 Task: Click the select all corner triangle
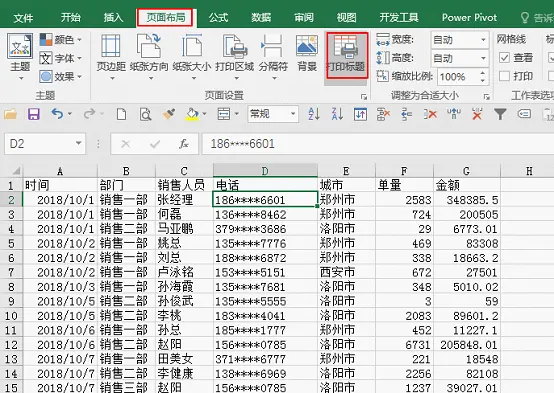pos(15,171)
